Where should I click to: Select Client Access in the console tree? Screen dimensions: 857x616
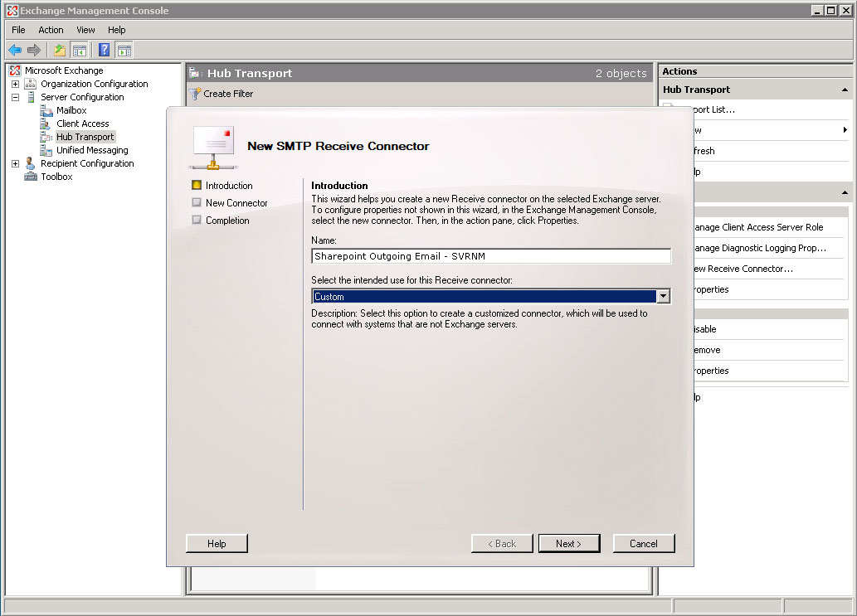pyautogui.click(x=82, y=124)
